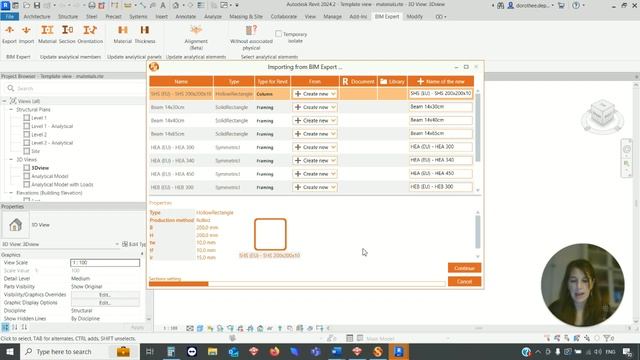The image size is (640, 360).
Task: Open the Collaborate ribbon tab
Action: coord(283,16)
